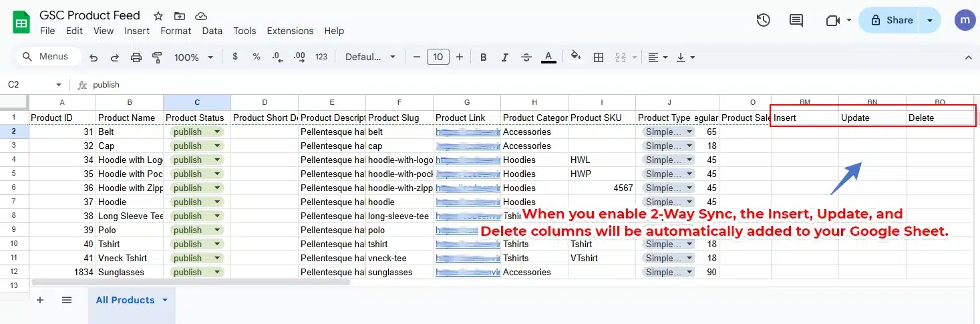
Task: Toggle bold formatting
Action: tap(483, 57)
